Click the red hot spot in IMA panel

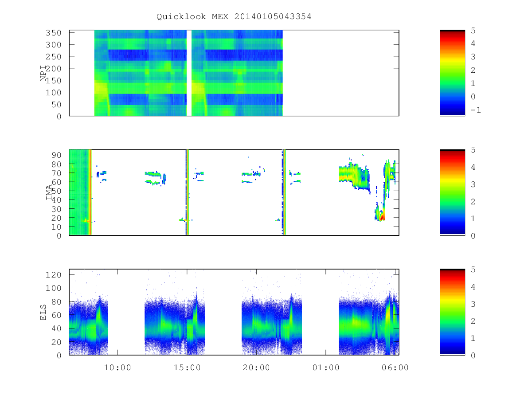(x=382, y=217)
